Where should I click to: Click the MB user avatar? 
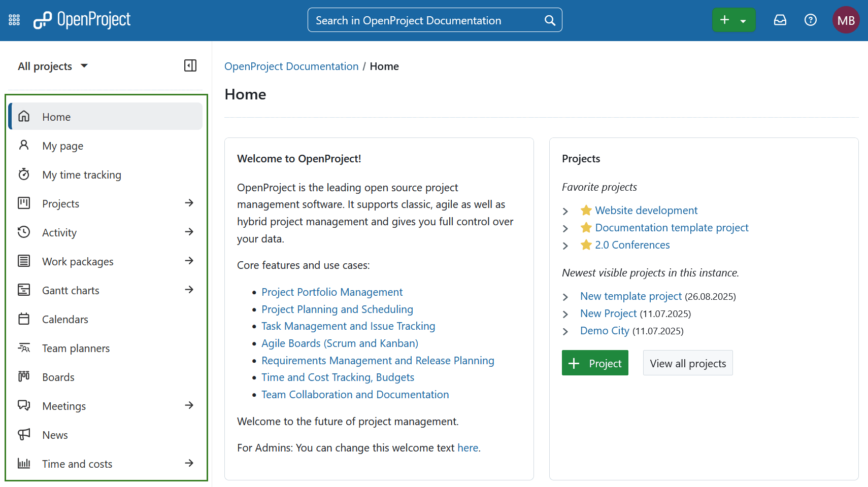[846, 20]
